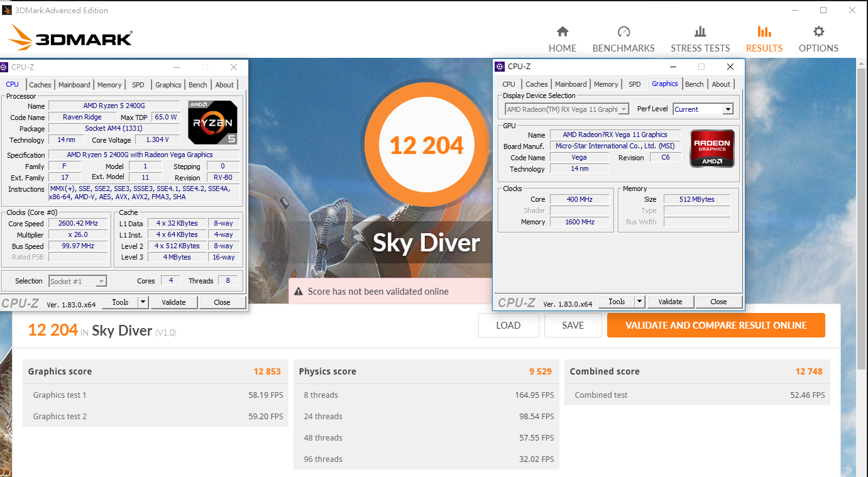This screenshot has height=477, width=868.
Task: Click the Graphics test 2 row
Action: [155, 417]
